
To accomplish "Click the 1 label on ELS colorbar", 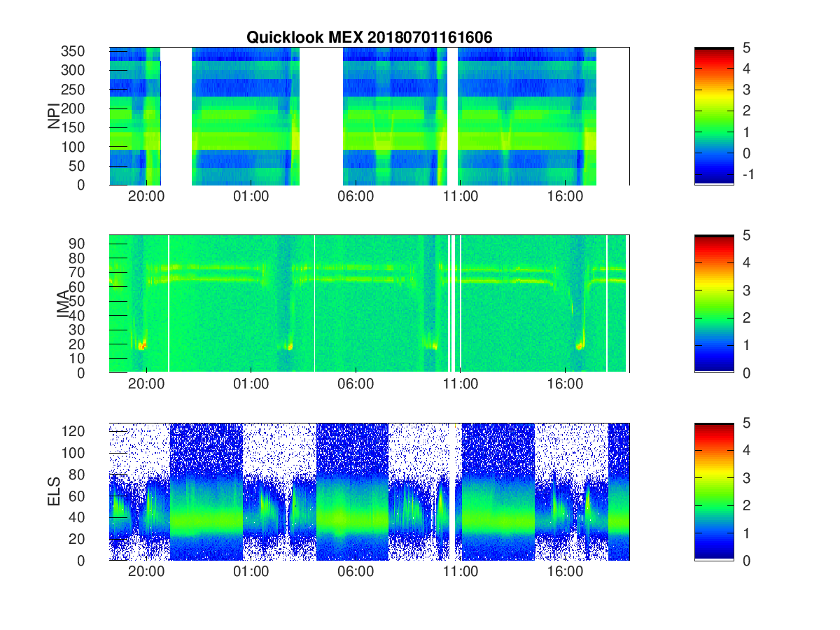I will pyautogui.click(x=746, y=533).
